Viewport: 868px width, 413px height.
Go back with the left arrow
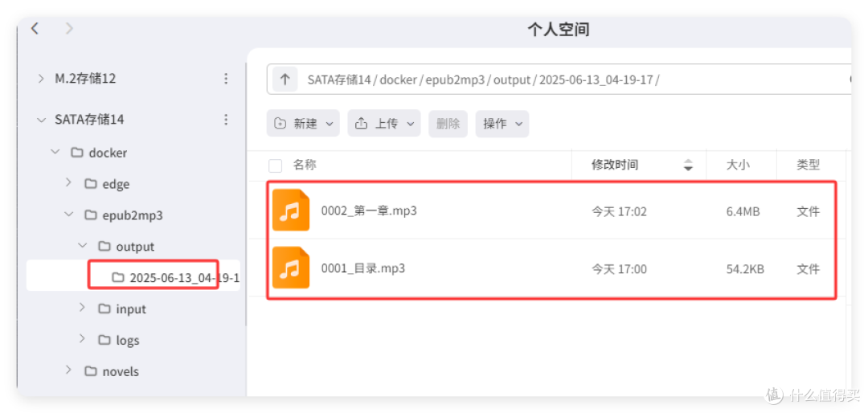35,29
